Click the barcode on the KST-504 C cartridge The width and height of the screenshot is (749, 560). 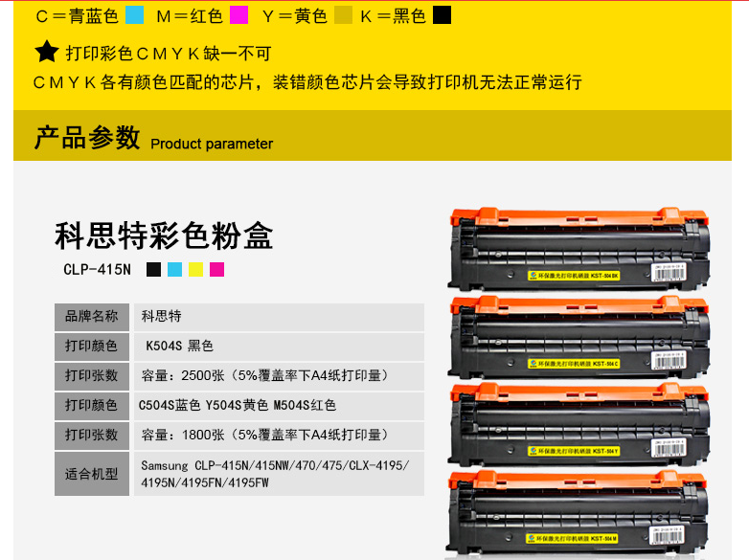[670, 362]
